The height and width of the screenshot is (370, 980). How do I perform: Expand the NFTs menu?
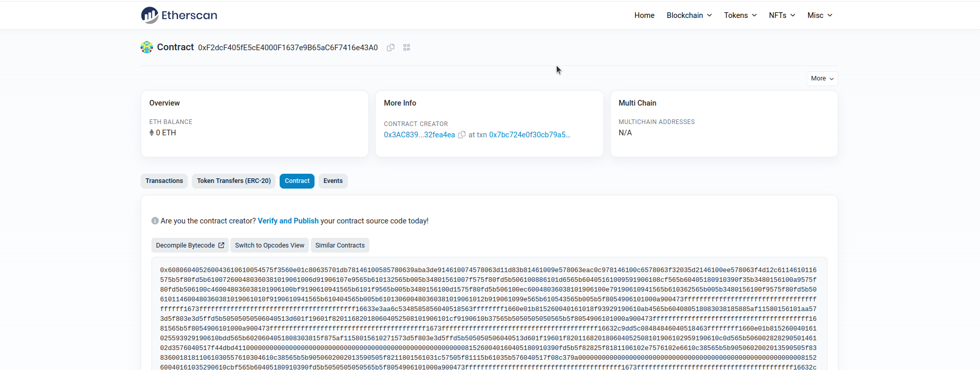782,15
